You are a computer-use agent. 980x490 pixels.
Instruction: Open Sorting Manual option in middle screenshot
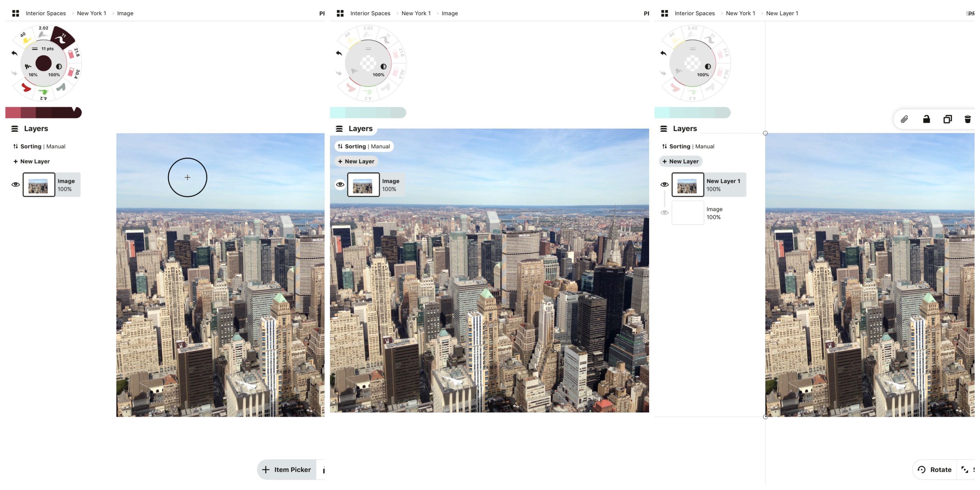point(364,147)
